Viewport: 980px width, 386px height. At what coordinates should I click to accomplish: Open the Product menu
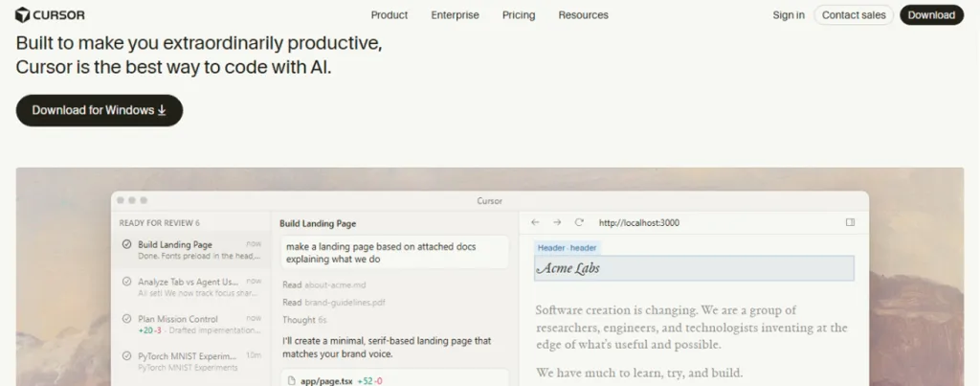pyautogui.click(x=390, y=15)
